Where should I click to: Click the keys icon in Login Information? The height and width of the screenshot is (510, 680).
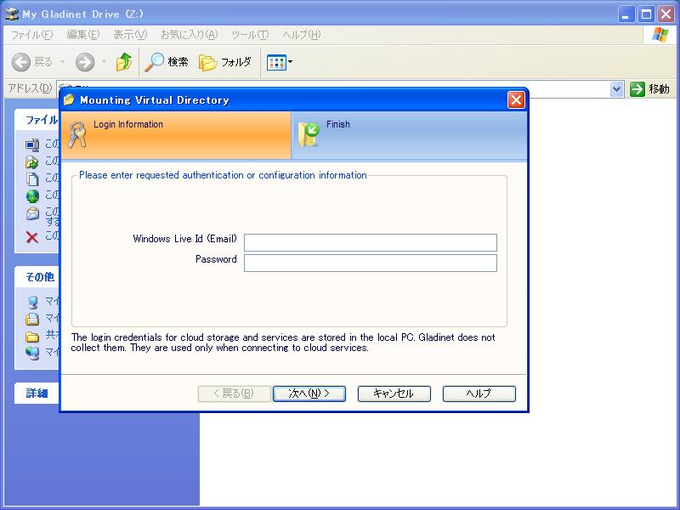click(77, 134)
